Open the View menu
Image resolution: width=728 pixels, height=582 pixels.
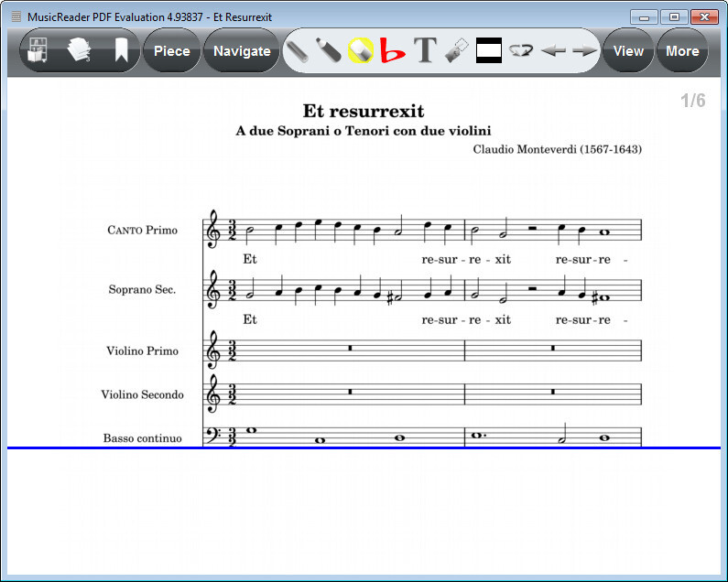(628, 50)
